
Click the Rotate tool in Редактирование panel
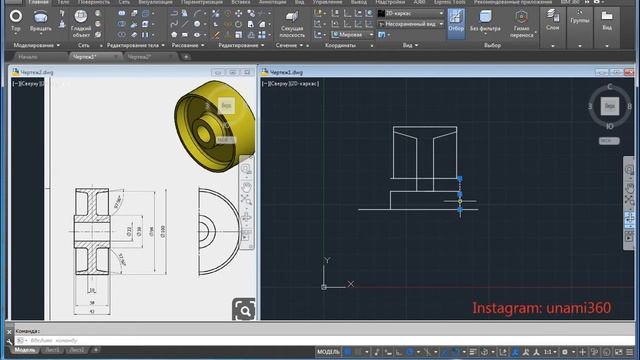pyautogui.click(x=238, y=24)
